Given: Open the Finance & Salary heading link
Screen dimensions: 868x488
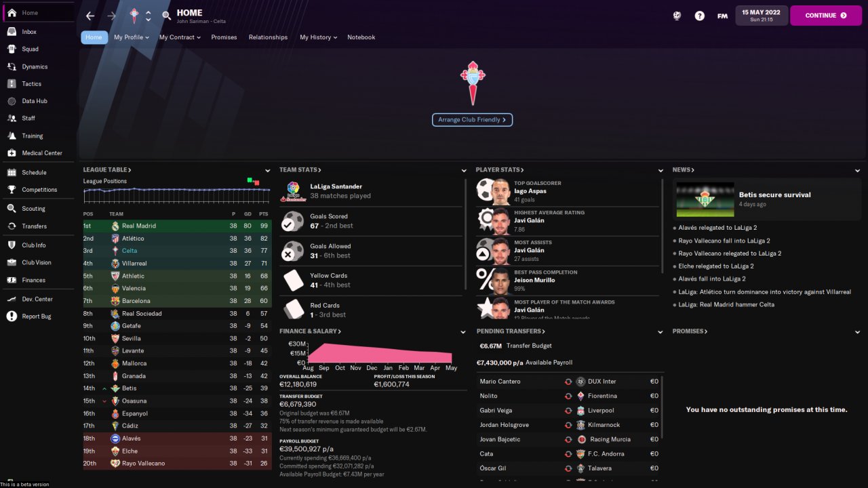Looking at the screenshot, I should click(311, 331).
